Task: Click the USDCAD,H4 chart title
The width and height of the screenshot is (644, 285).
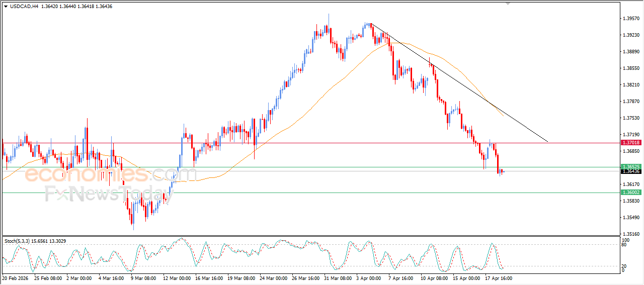Action: tap(24, 7)
